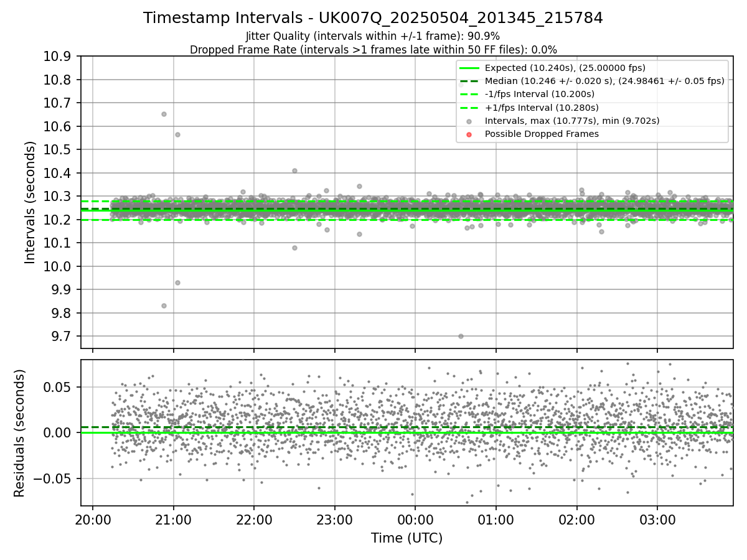Click the red dot marker in the legend

click(469, 134)
